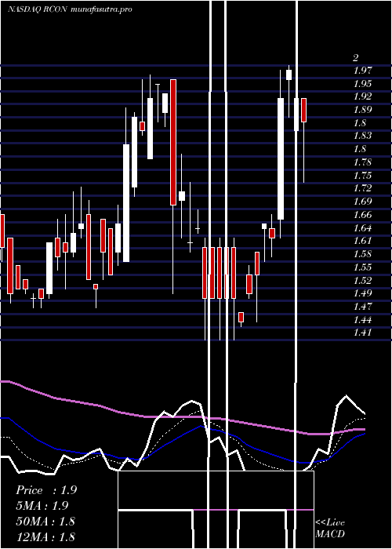The image size is (392, 549).
Task: Click the 1.64 price level label
Action: (x=362, y=228)
